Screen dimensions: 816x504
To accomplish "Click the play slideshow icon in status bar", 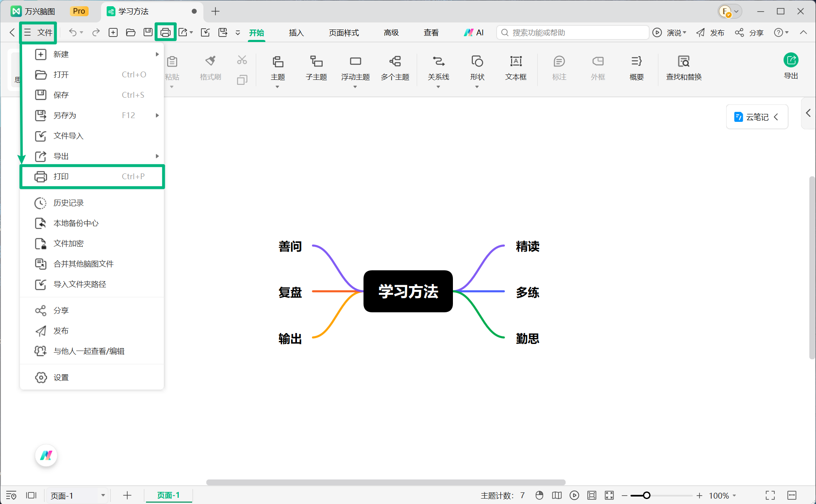I will pos(574,495).
